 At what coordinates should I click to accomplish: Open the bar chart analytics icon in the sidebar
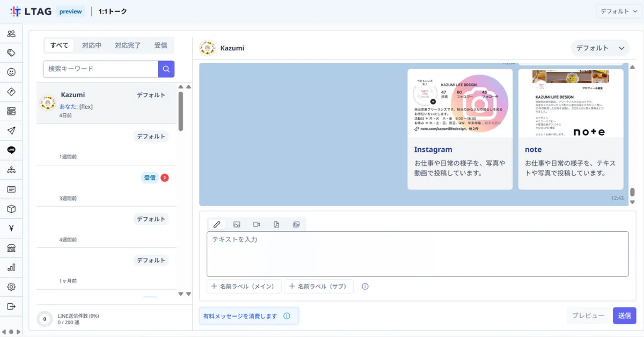pyautogui.click(x=11, y=267)
